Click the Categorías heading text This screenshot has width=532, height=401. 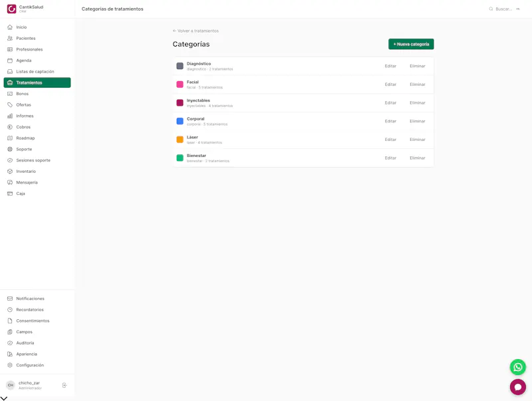click(x=191, y=44)
